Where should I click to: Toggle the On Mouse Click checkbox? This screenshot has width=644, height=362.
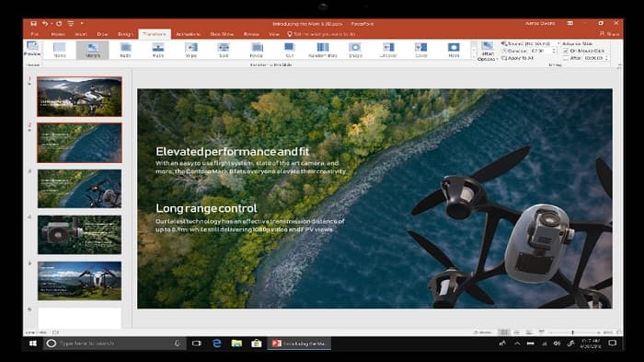click(566, 51)
